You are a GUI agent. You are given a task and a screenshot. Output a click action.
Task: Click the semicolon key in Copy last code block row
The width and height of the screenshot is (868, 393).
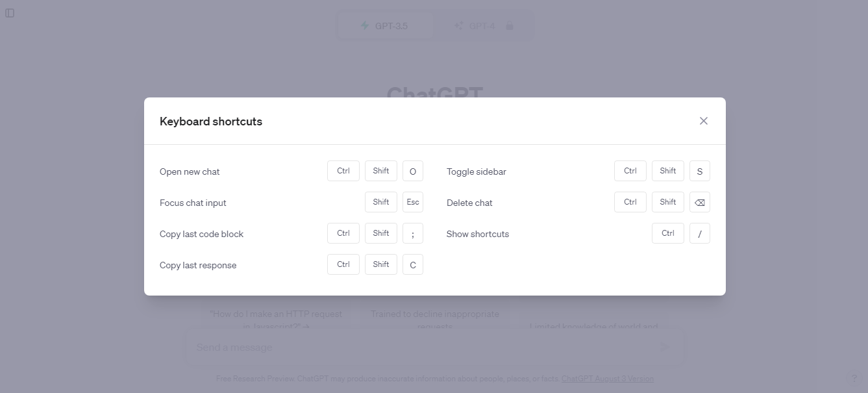(x=413, y=233)
